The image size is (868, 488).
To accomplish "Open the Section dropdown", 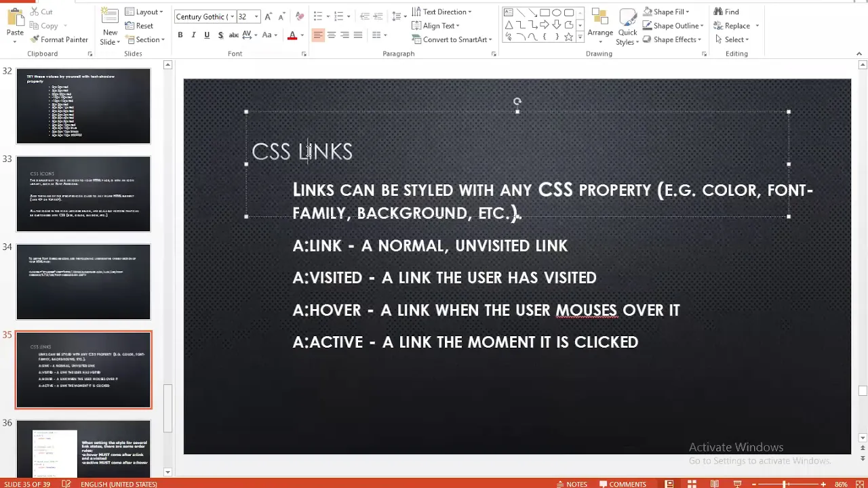I will [144, 39].
